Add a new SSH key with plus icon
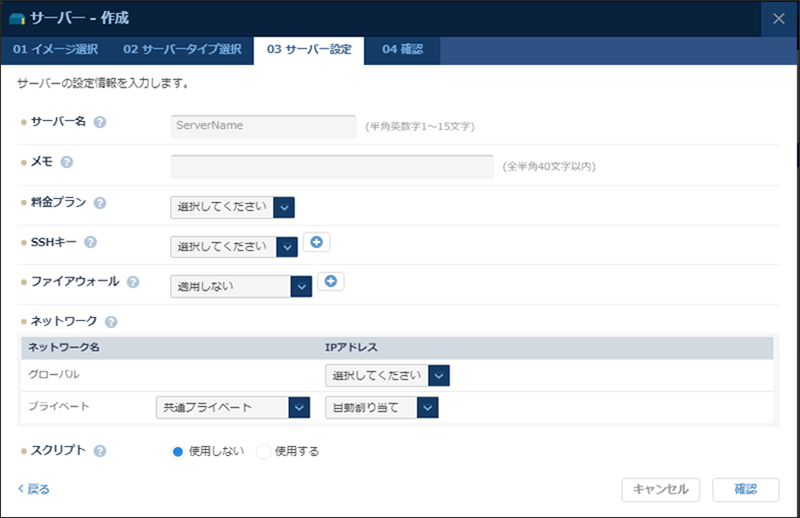This screenshot has height=518, width=800. [316, 242]
